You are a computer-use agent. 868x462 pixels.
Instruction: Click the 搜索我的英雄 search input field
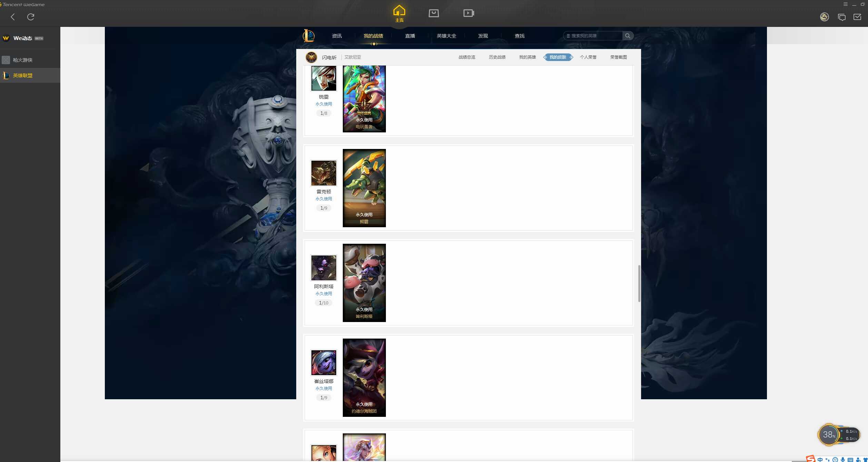pos(596,36)
